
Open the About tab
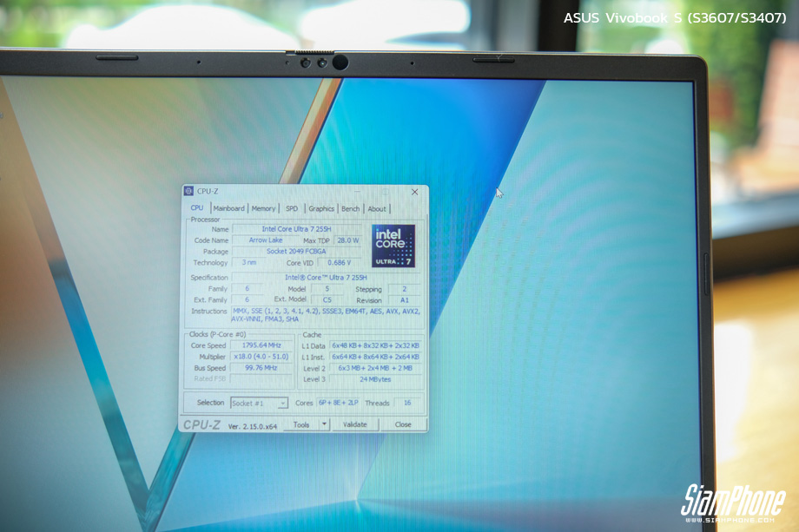[x=377, y=209]
